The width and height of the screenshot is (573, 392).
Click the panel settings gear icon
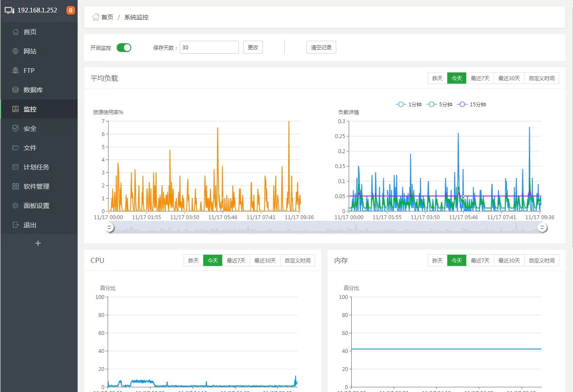click(x=15, y=206)
